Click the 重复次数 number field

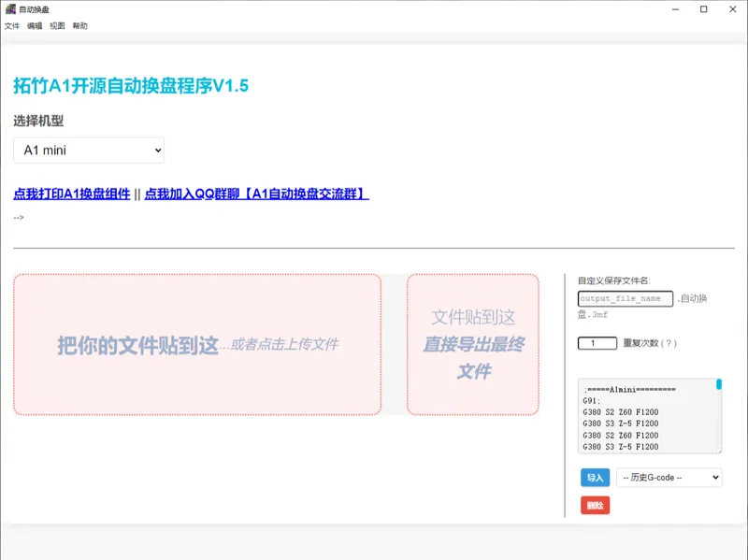click(597, 343)
